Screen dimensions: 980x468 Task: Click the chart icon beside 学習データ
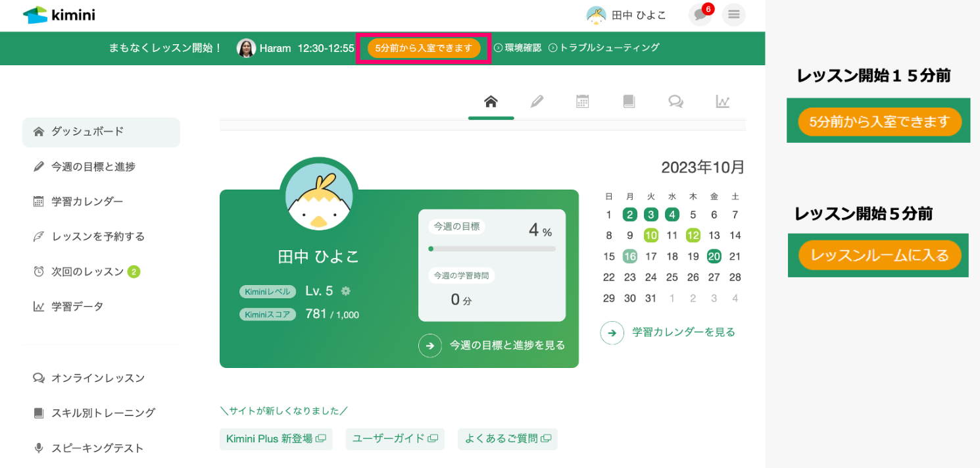39,306
